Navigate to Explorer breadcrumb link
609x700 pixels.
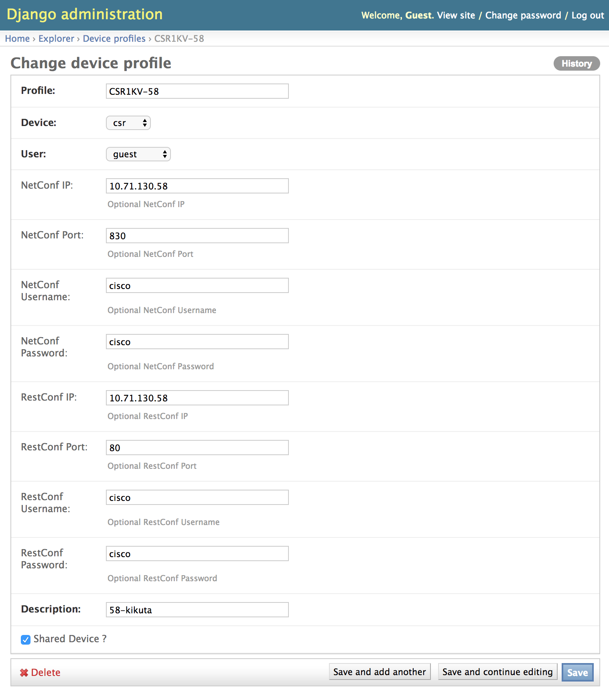point(56,39)
